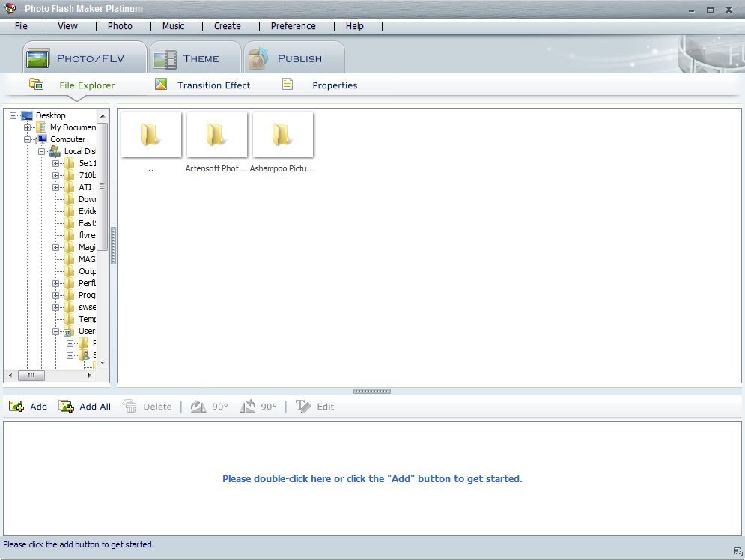Click the horizontal scrollbar below the folder tree
The height and width of the screenshot is (560, 745).
[32, 375]
